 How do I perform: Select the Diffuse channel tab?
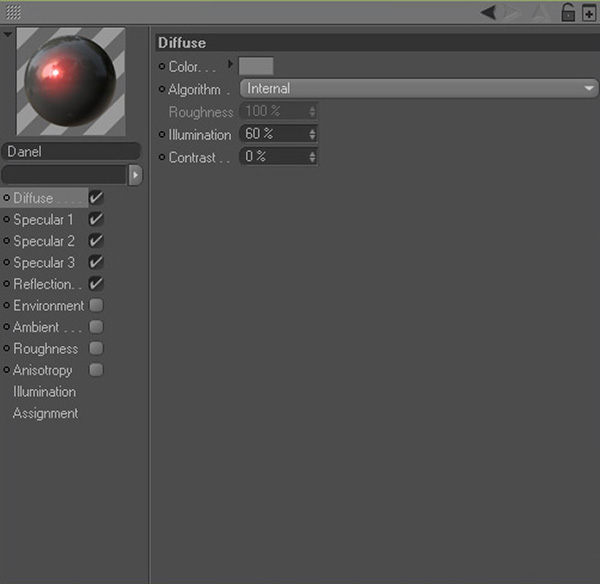coord(44,198)
